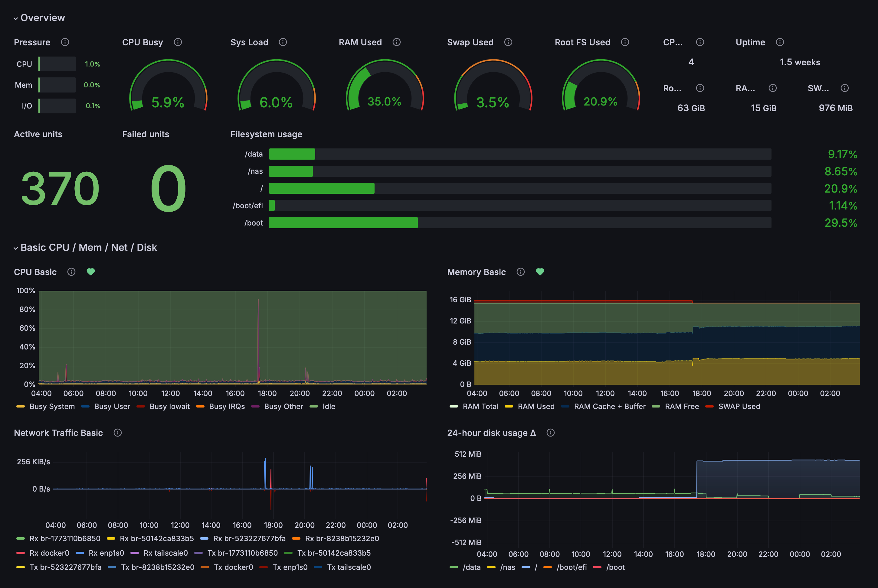The height and width of the screenshot is (588, 878).
Task: Toggle the Idle series in CPU legend
Action: tap(328, 407)
